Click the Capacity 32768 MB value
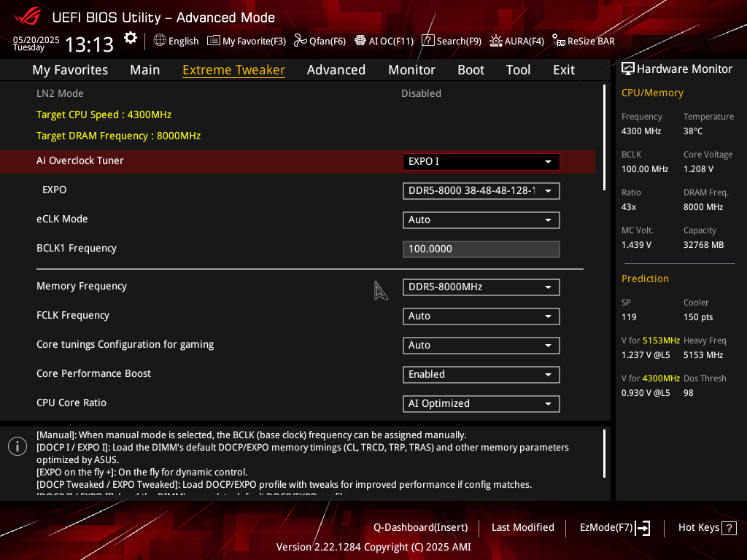 [704, 245]
